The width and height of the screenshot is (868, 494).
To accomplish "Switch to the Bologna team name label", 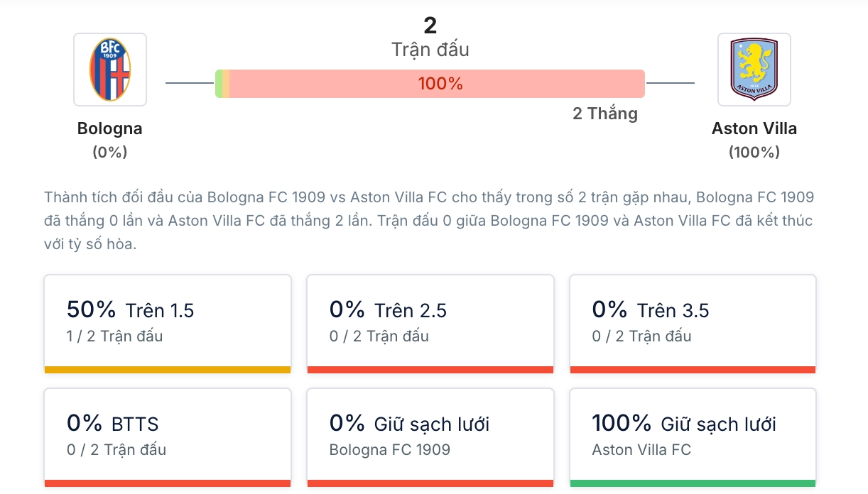I will click(110, 128).
